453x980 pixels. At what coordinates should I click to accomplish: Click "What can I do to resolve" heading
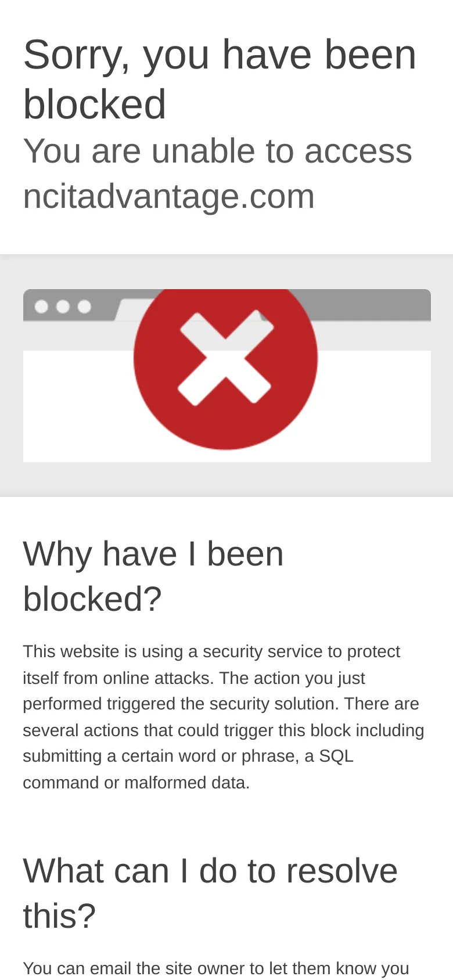[210, 871]
